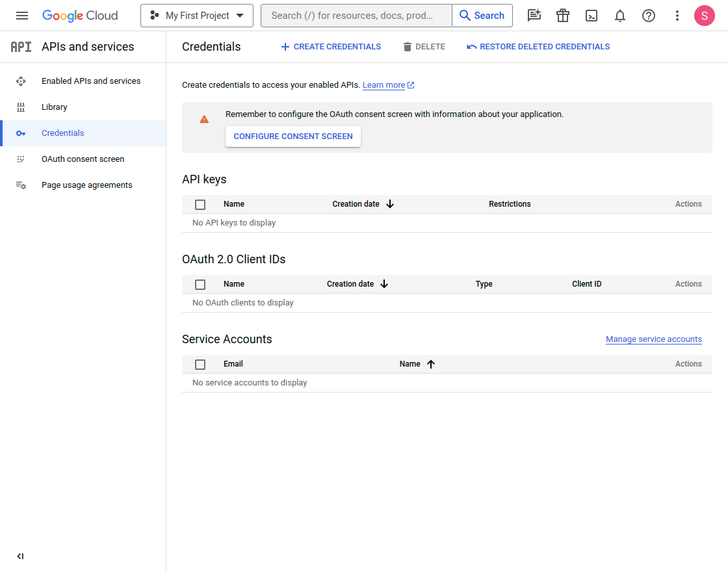The image size is (728, 572).
Task: Open the main navigation hamburger menu
Action: coord(22,16)
